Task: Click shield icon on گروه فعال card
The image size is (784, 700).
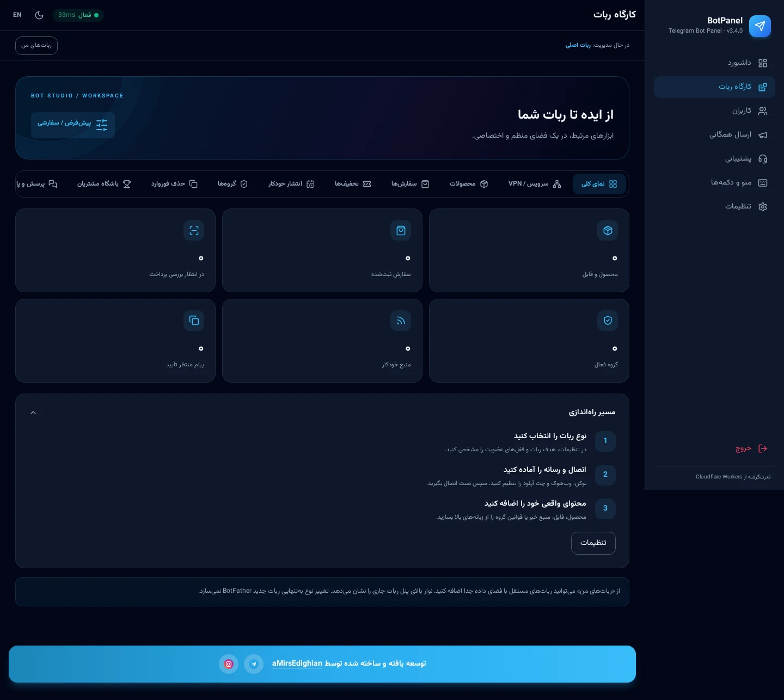Action: [x=608, y=321]
